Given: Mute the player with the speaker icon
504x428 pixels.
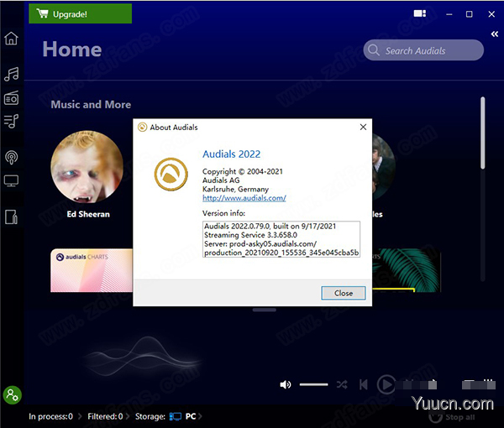Looking at the screenshot, I should pos(285,384).
